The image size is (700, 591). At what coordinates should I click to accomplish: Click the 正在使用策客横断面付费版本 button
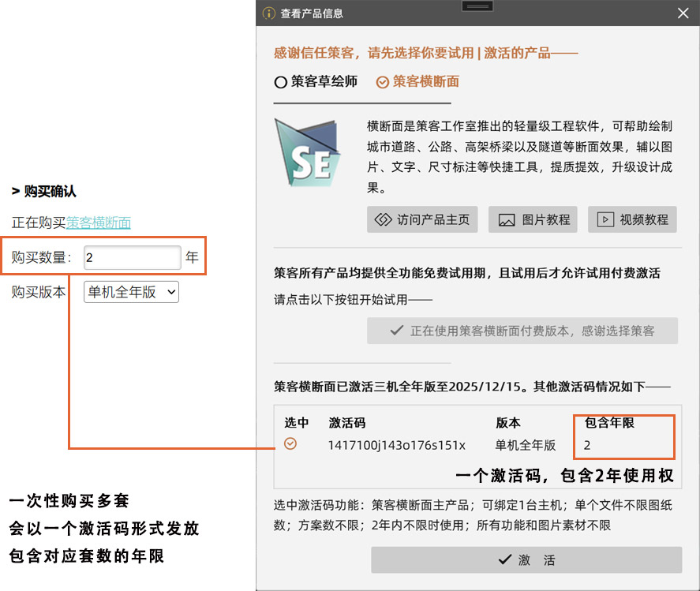[x=522, y=331]
